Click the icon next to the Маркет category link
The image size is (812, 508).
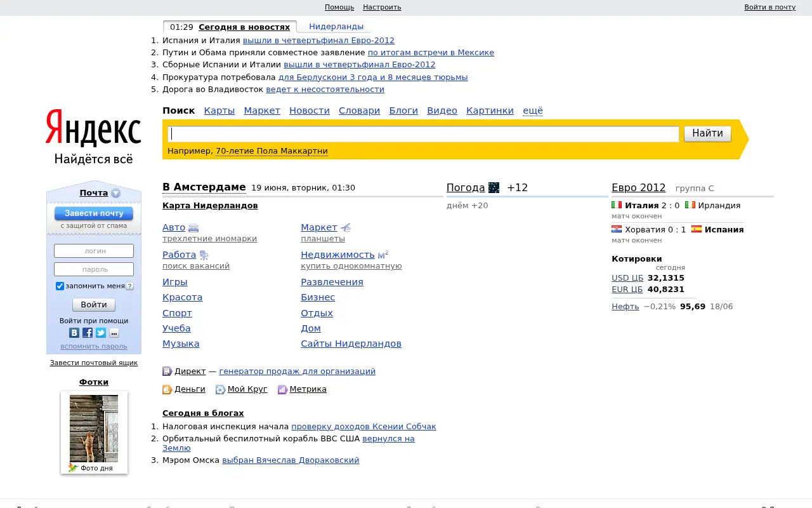click(346, 227)
